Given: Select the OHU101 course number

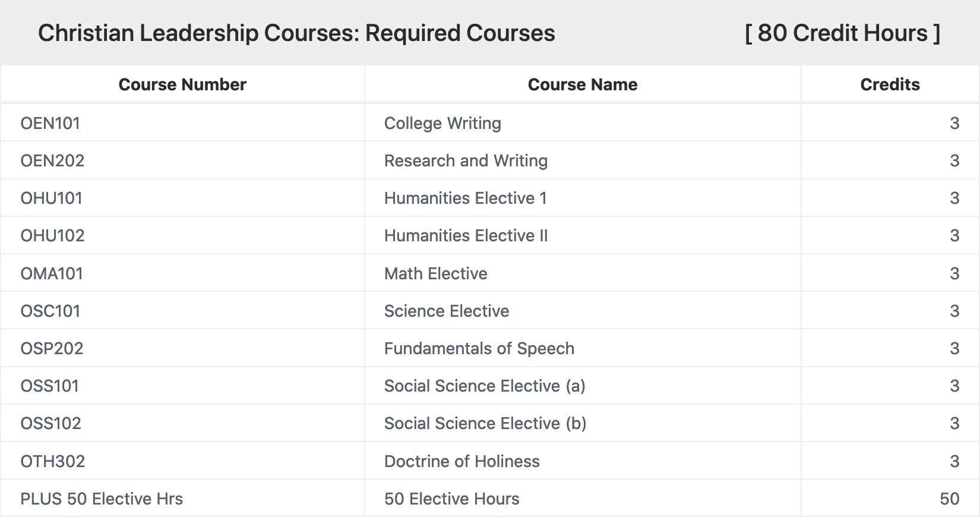Looking at the screenshot, I should click(52, 198).
